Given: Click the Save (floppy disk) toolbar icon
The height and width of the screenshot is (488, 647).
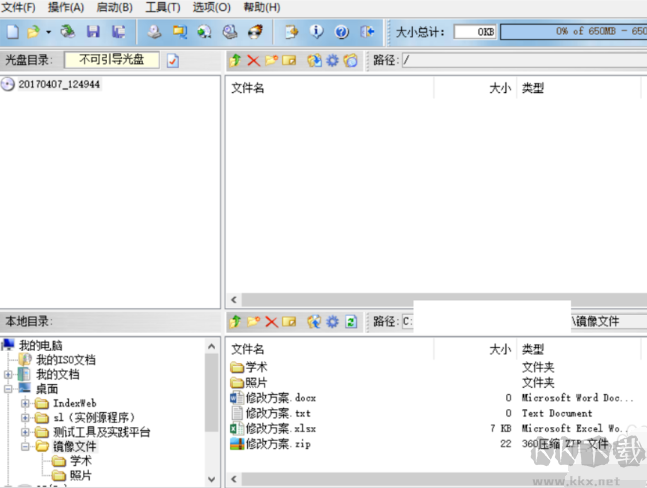Looking at the screenshot, I should pyautogui.click(x=94, y=32).
